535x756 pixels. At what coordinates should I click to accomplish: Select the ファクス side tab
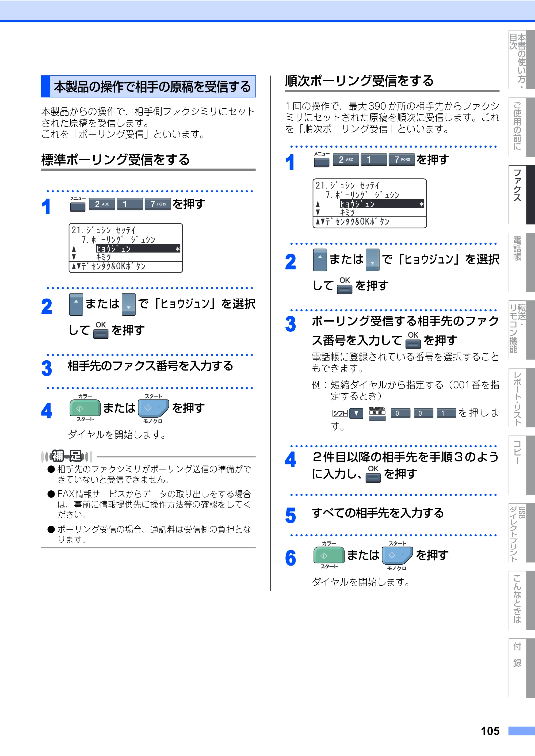click(x=521, y=195)
